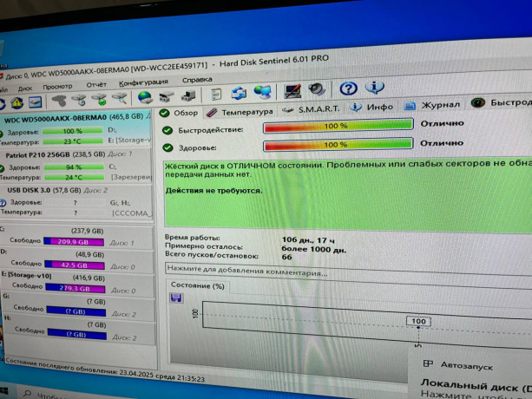532x399 pixels.
Task: Click the value 106 дн., 17 ч
Action: pos(308,240)
